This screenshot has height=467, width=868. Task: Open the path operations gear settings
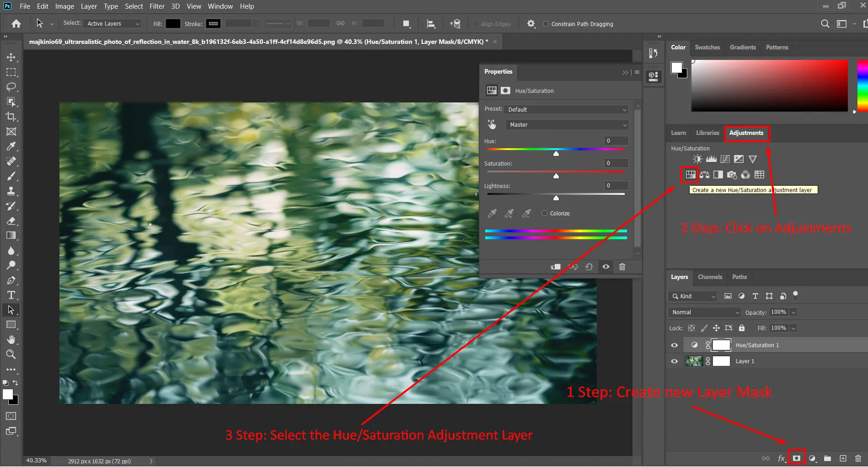pyautogui.click(x=530, y=24)
